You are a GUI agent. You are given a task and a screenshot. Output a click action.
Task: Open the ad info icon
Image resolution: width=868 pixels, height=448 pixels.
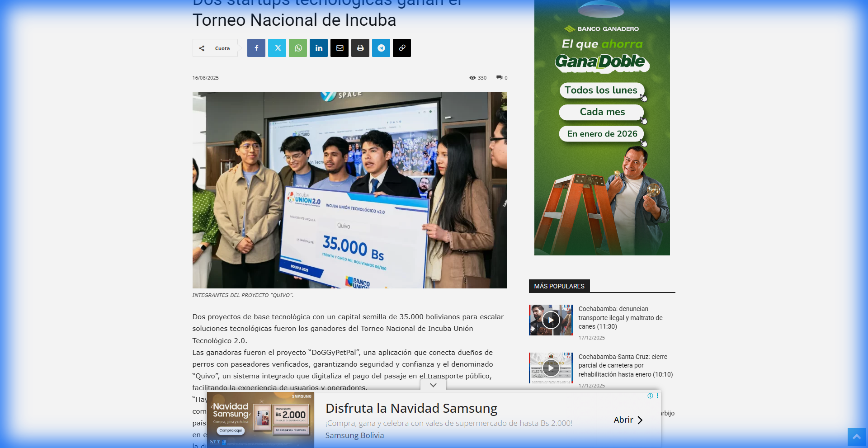[650, 396]
